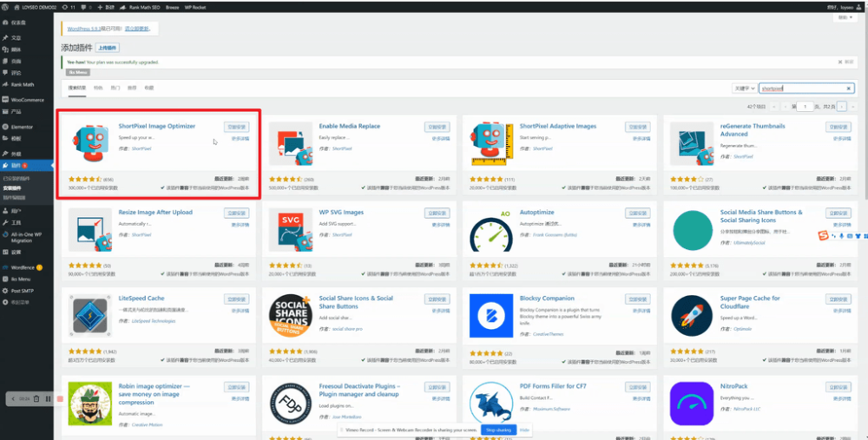Open the Enable Media Replace title link

tap(349, 126)
